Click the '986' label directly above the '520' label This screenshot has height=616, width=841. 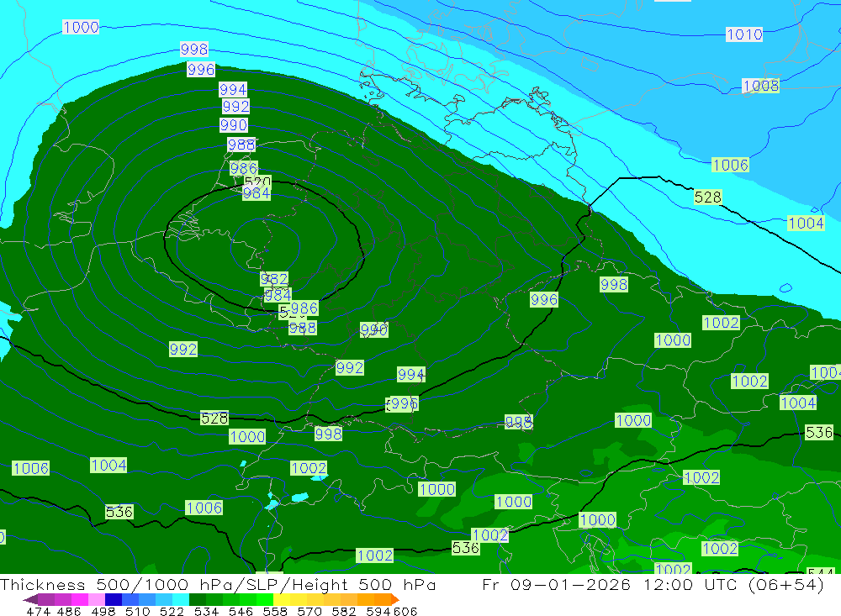pyautogui.click(x=244, y=168)
